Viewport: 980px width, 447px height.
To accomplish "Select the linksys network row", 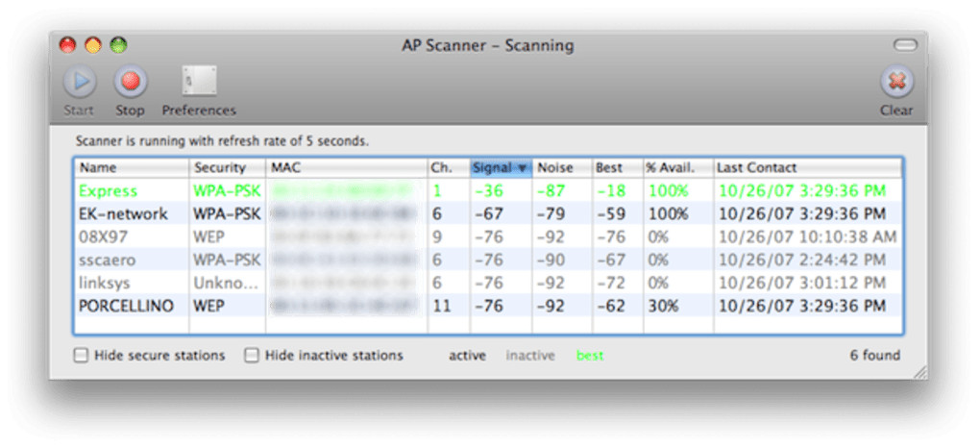I will [488, 283].
